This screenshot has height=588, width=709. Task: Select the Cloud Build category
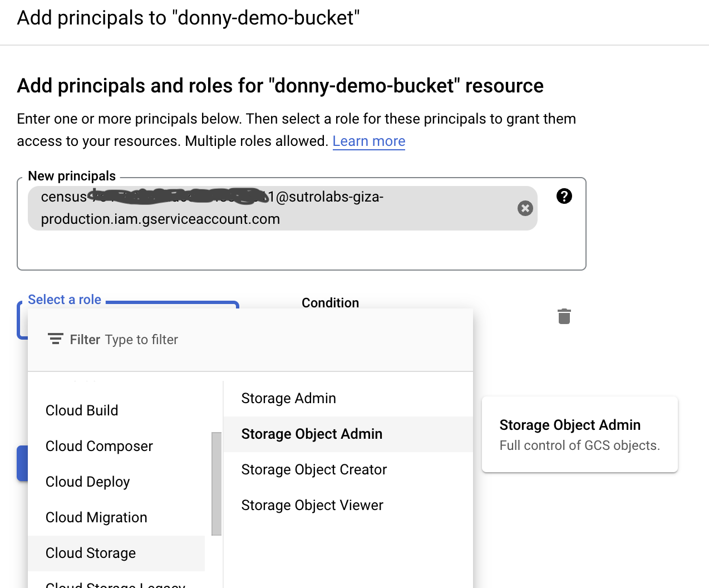pos(82,410)
